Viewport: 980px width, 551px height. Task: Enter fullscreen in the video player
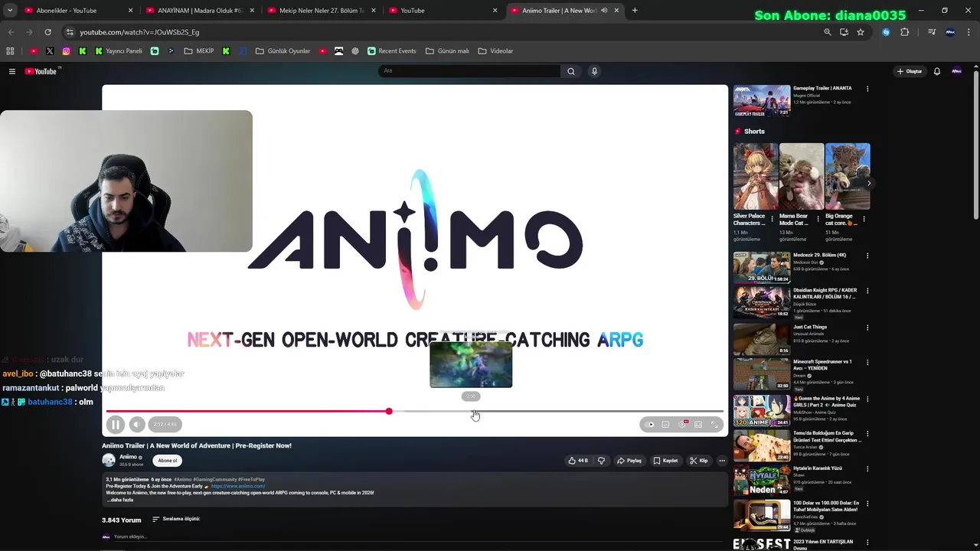tap(714, 425)
